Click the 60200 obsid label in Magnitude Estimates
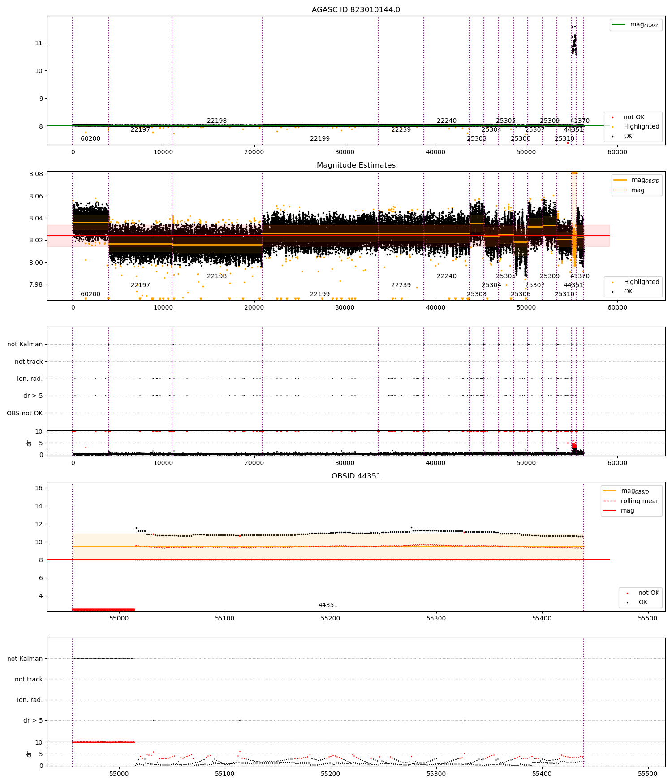 [90, 294]
